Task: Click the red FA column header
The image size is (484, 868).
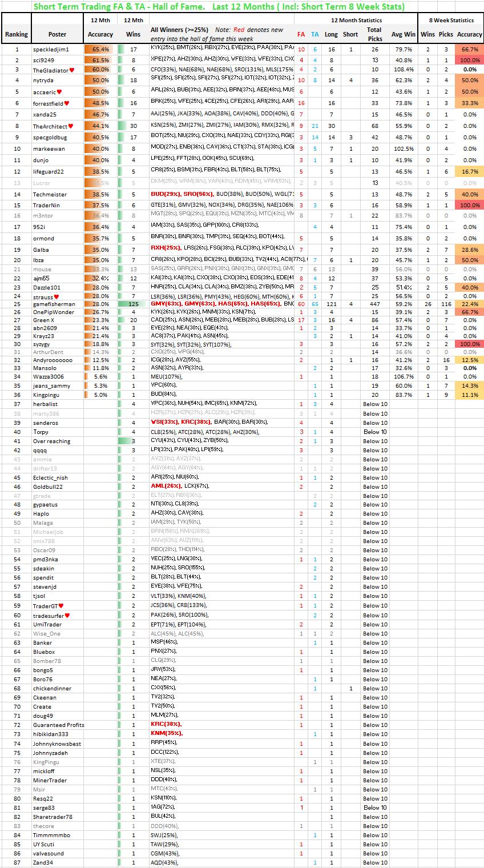Action: pos(301,34)
